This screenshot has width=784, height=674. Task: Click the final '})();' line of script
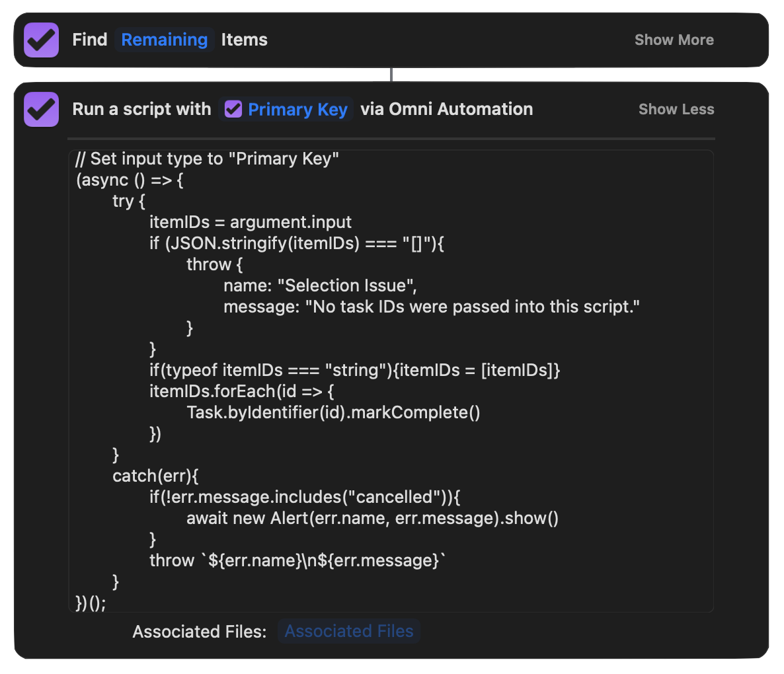click(91, 603)
